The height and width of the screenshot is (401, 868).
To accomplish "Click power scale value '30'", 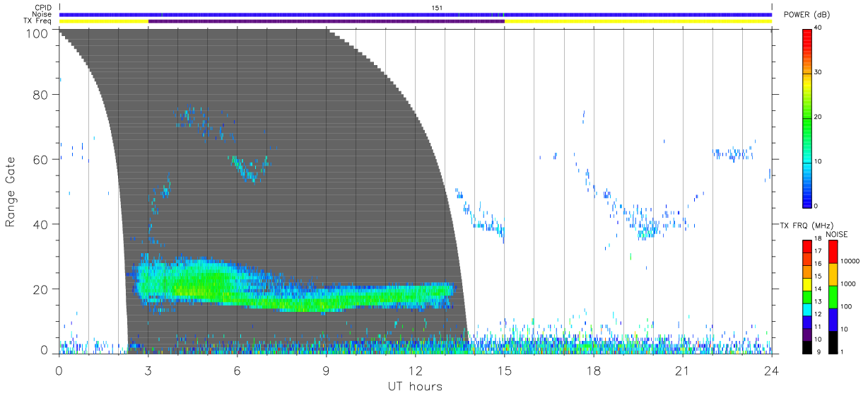I will tap(819, 73).
